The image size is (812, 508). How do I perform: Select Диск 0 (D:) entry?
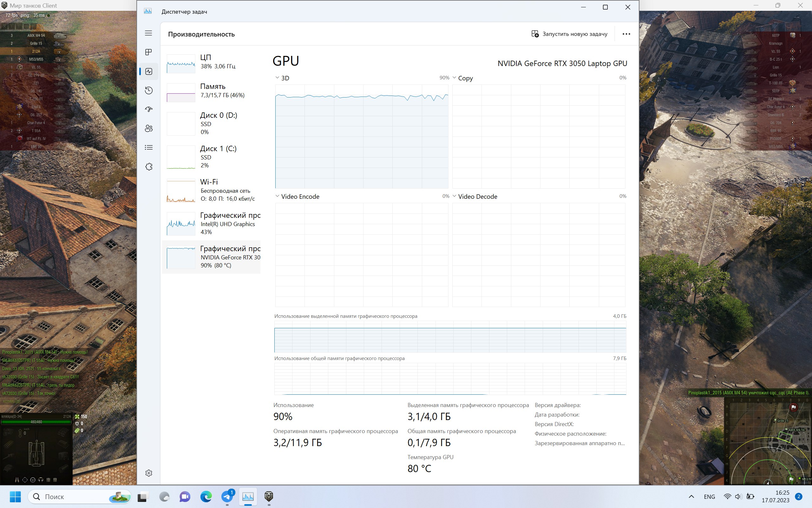211,124
